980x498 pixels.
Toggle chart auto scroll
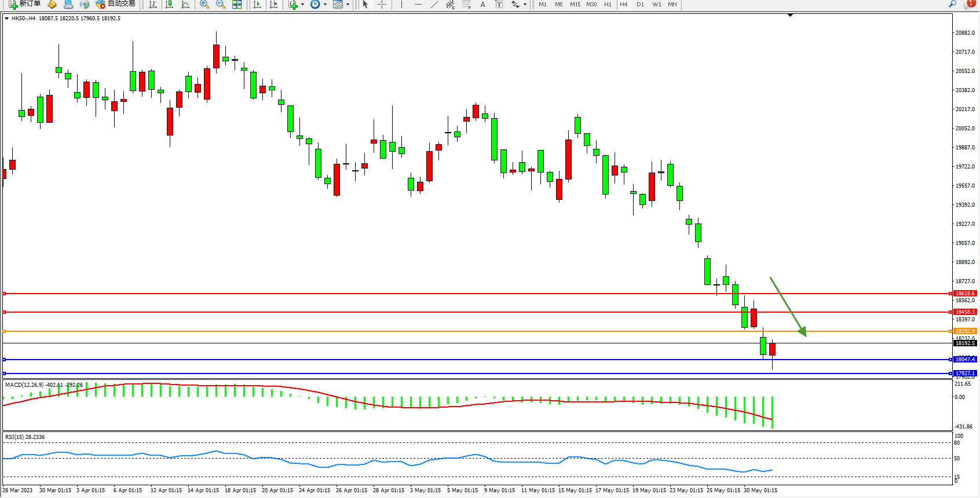pos(258,5)
